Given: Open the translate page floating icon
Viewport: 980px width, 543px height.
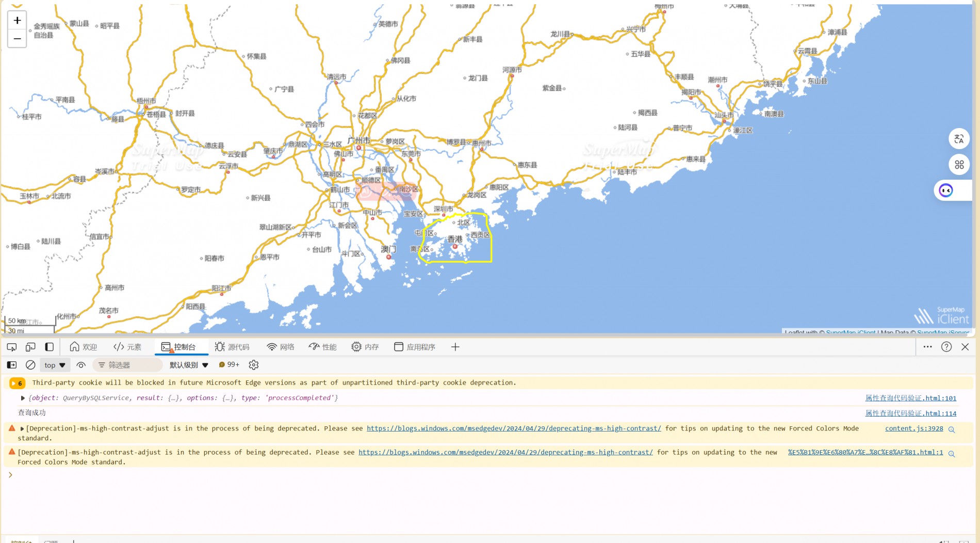Looking at the screenshot, I should (959, 139).
